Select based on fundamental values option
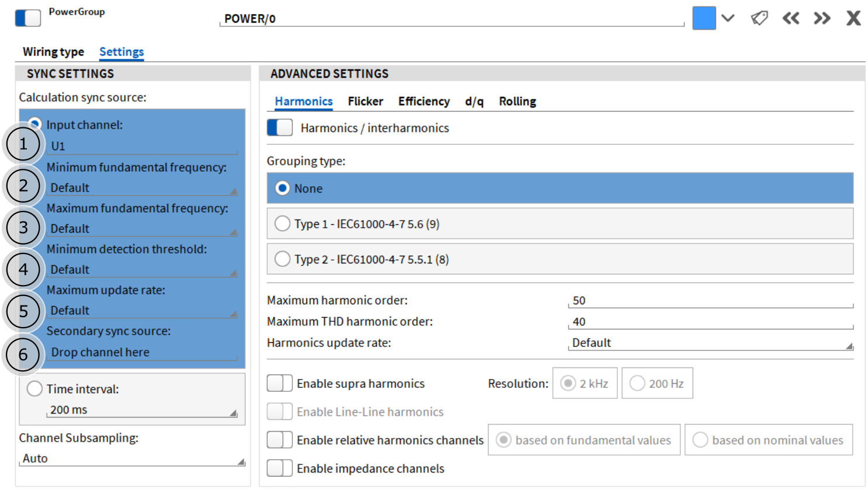 (x=584, y=440)
